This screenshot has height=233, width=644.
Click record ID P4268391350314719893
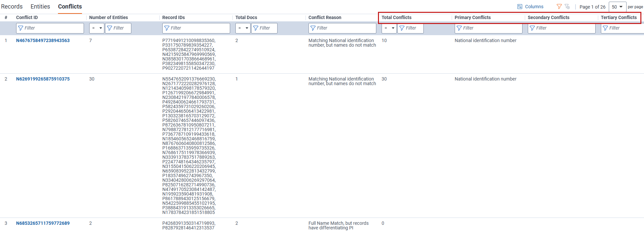point(189,223)
